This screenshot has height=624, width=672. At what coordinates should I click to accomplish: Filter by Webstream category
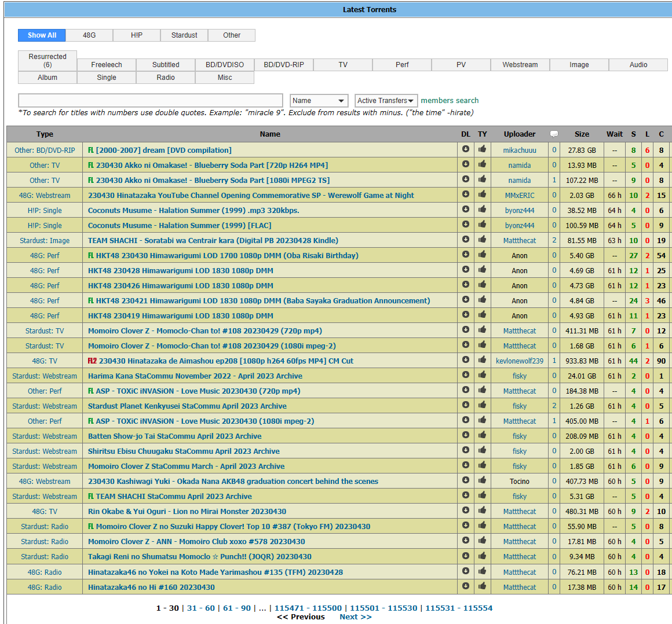(x=520, y=65)
